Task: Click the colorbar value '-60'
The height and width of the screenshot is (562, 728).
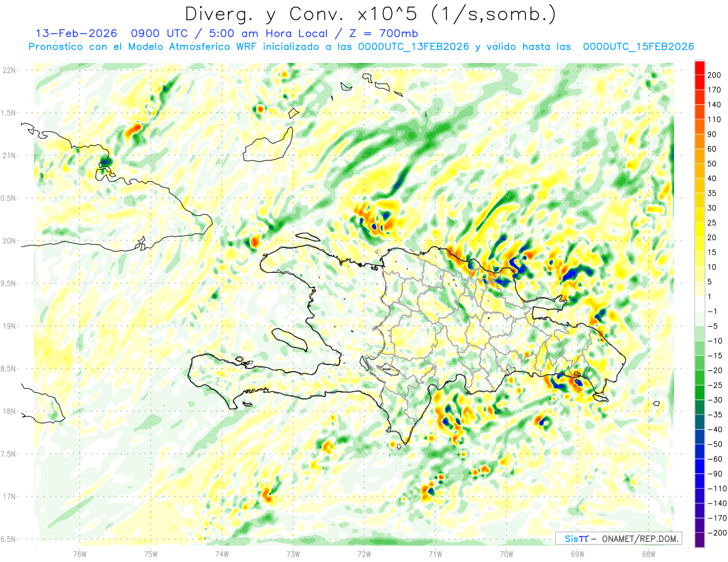Action: 716,459
